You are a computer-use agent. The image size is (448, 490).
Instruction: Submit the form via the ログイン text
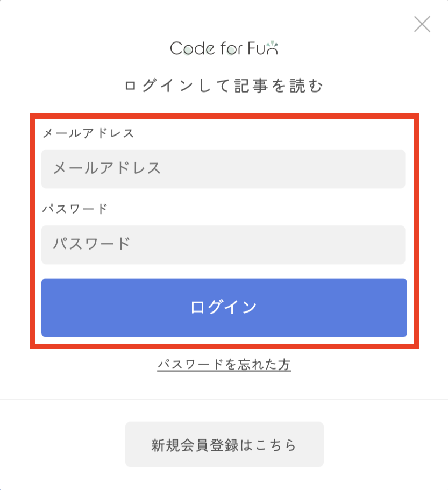pos(224,307)
